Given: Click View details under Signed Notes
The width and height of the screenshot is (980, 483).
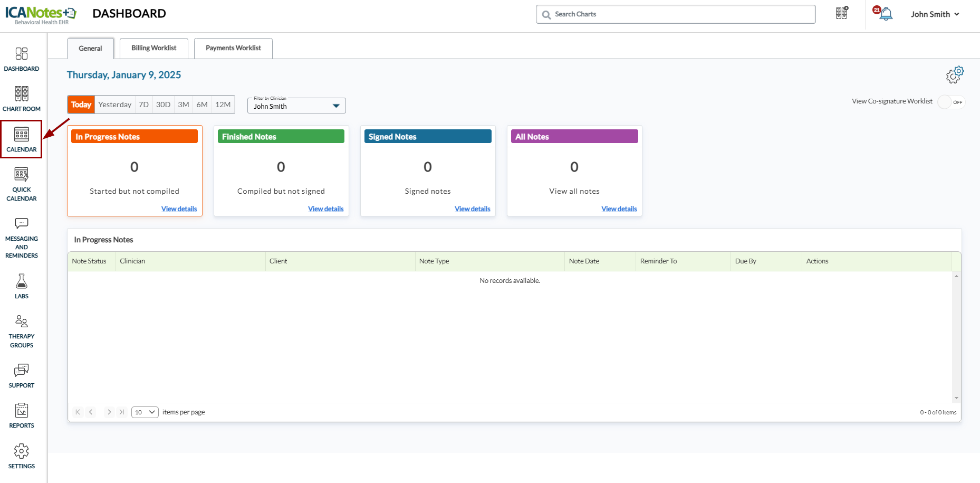Looking at the screenshot, I should click(472, 209).
